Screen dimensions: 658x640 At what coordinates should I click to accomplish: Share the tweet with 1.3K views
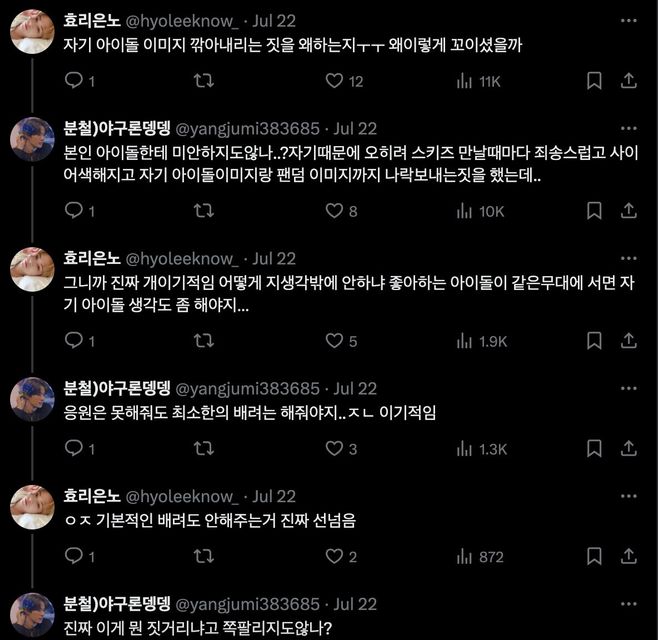630,449
